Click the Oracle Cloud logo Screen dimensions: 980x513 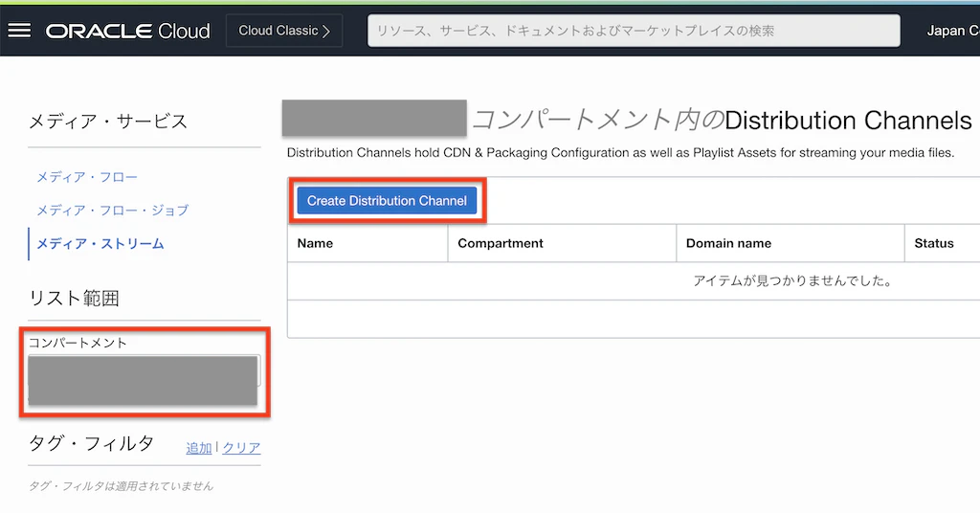[128, 31]
